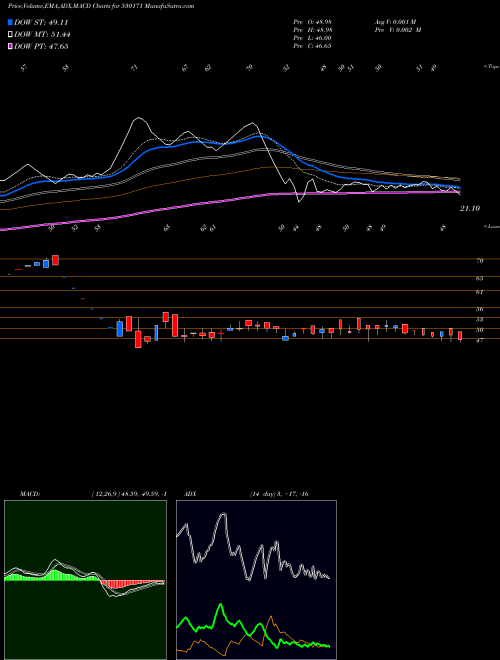This screenshot has width=500, height=660.
Task: Click the 'DOW PT: 47.65' label
Action: pyautogui.click(x=41, y=47)
